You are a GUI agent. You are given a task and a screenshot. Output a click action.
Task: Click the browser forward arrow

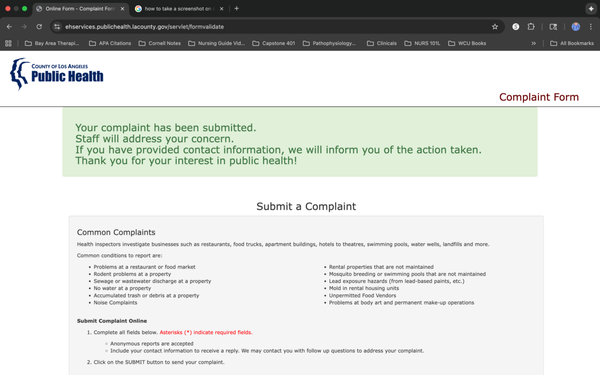pyautogui.click(x=24, y=27)
